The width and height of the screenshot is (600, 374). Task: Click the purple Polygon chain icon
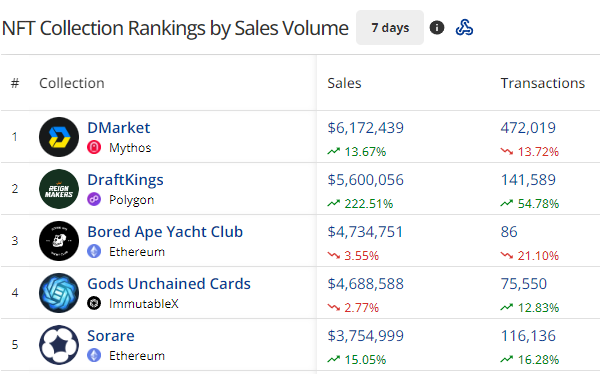[x=94, y=199]
